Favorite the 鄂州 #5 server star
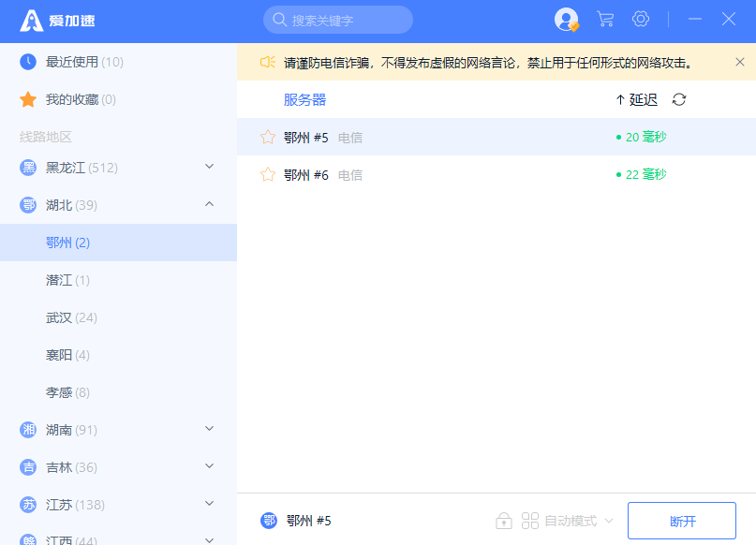 pos(268,138)
